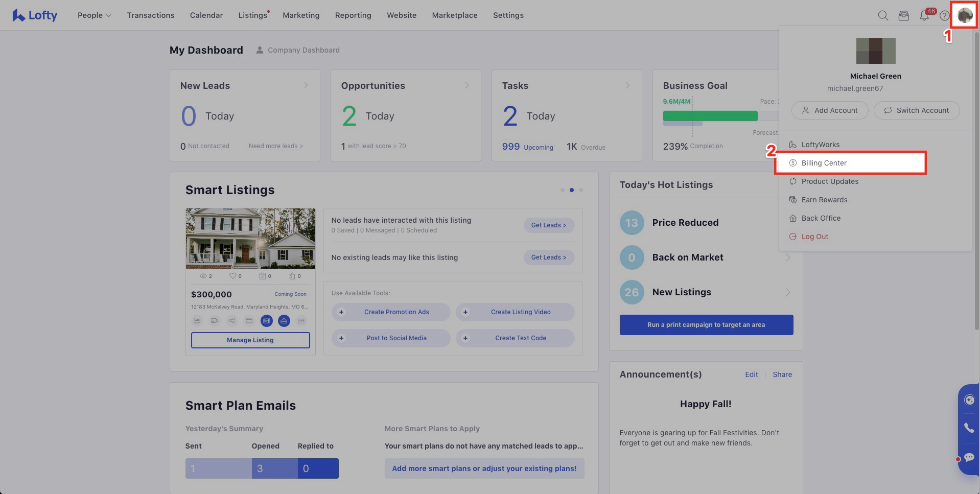Open the inbox tray icon
The height and width of the screenshot is (494, 980).
(x=903, y=16)
